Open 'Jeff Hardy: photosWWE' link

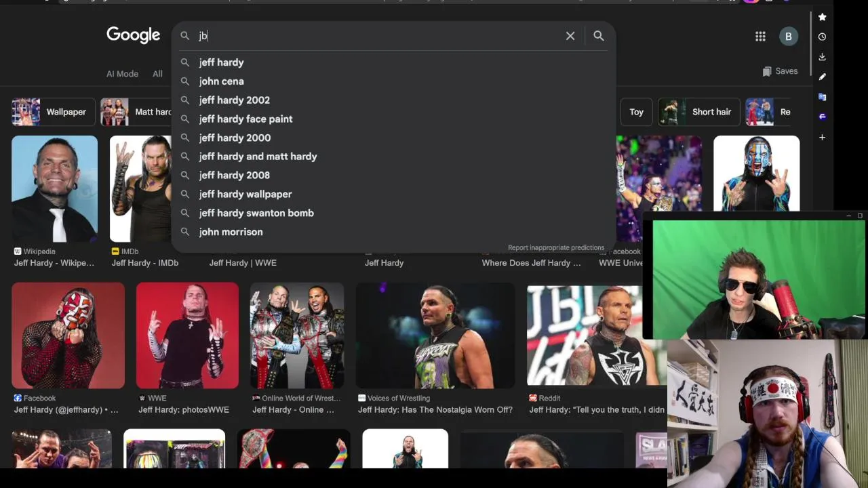coord(184,410)
